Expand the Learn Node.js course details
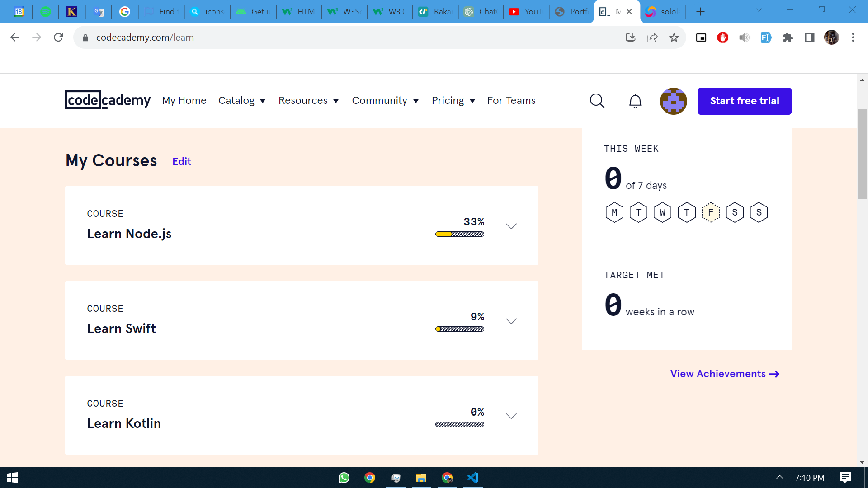Screen dimensions: 868x488 point(511,226)
